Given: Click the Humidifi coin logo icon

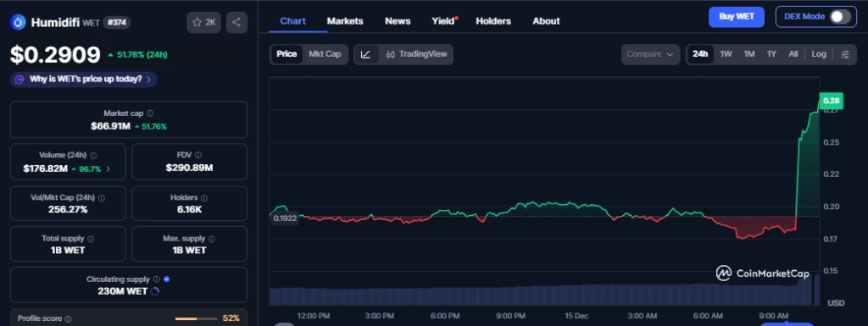Looking at the screenshot, I should tap(19, 22).
